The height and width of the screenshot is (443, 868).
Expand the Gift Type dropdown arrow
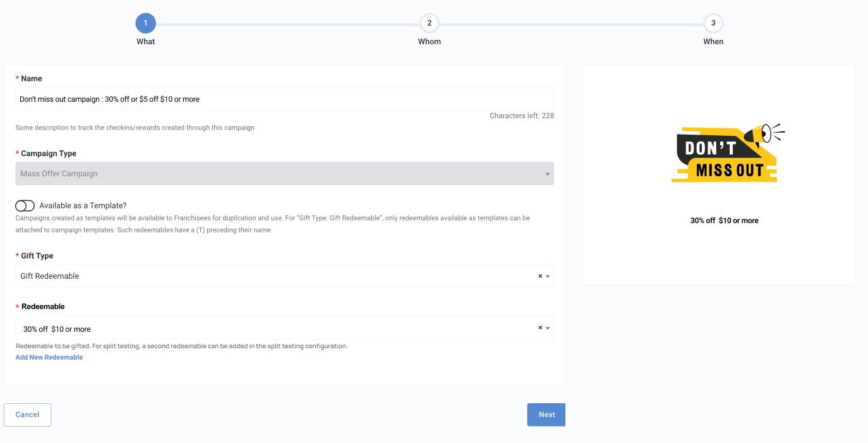coord(548,277)
